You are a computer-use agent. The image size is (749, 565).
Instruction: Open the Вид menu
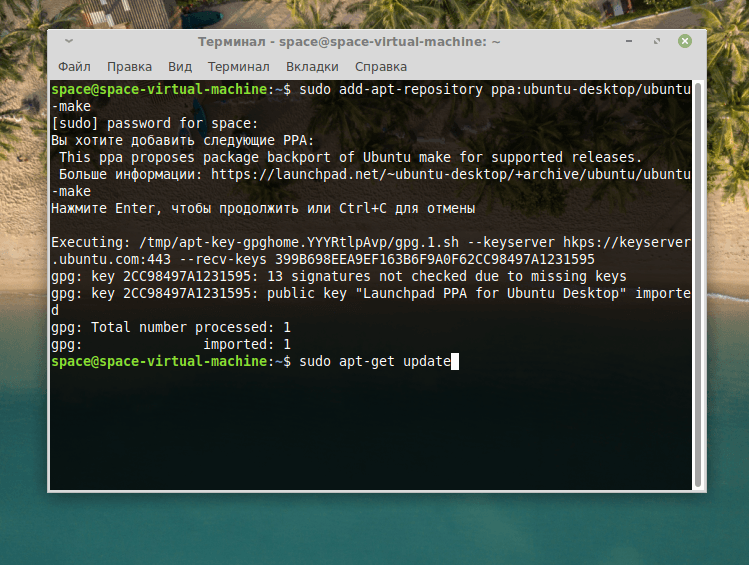[x=180, y=67]
